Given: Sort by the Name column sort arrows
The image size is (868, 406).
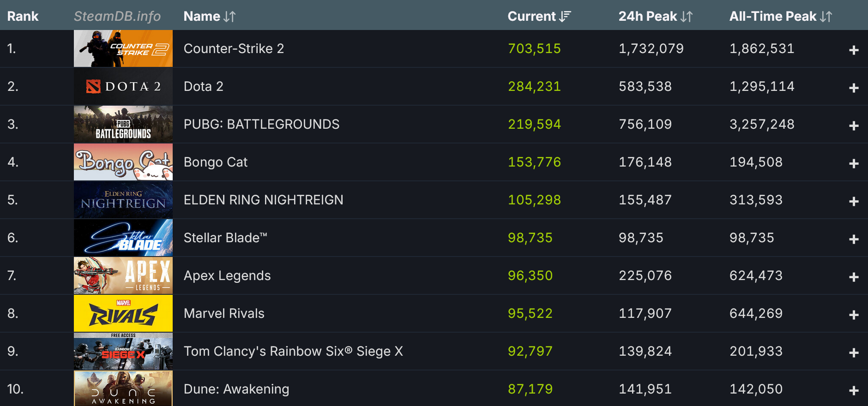Looking at the screenshot, I should pyautogui.click(x=229, y=17).
